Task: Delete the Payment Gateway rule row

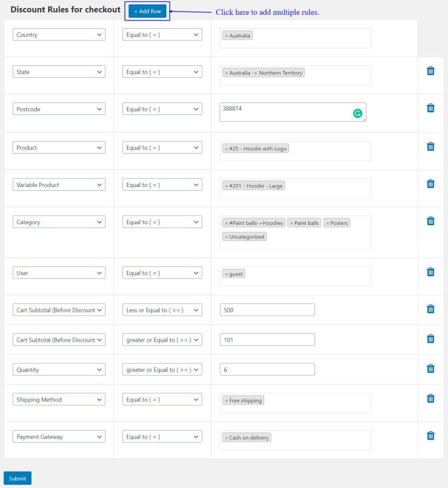Action: coord(430,436)
